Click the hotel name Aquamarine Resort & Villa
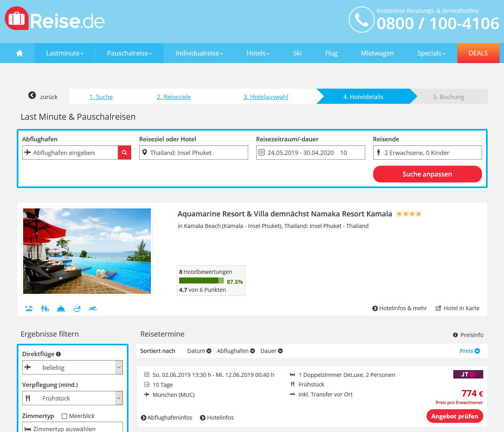Screen dimensions: 504x432 (285, 214)
